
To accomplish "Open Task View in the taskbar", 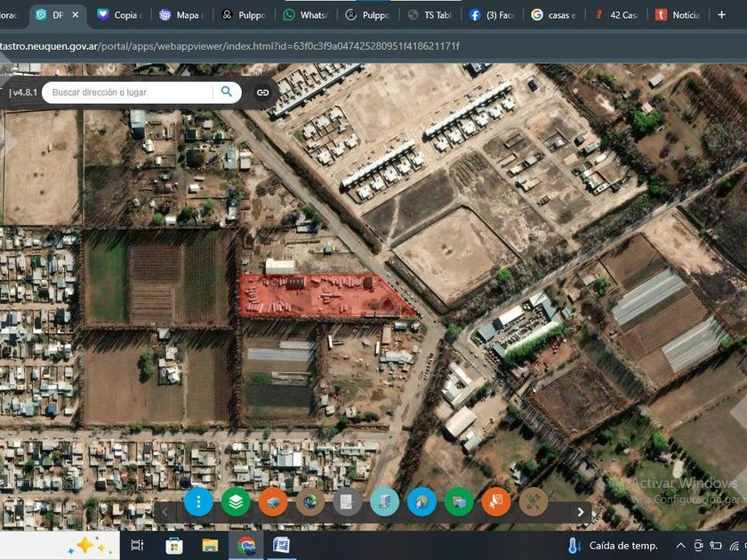I will pos(137,546).
